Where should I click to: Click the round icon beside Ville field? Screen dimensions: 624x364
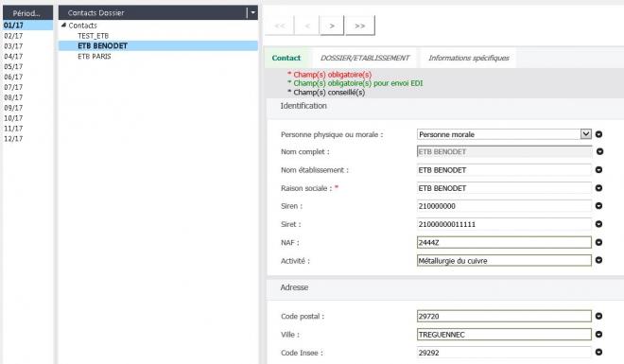(598, 334)
